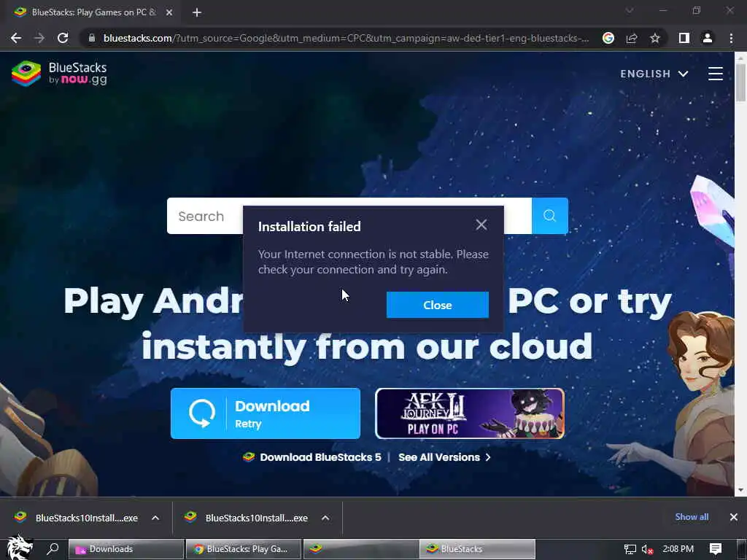Click the BlueStacks by now.gg logo
This screenshot has height=560, width=747.
pos(59,74)
